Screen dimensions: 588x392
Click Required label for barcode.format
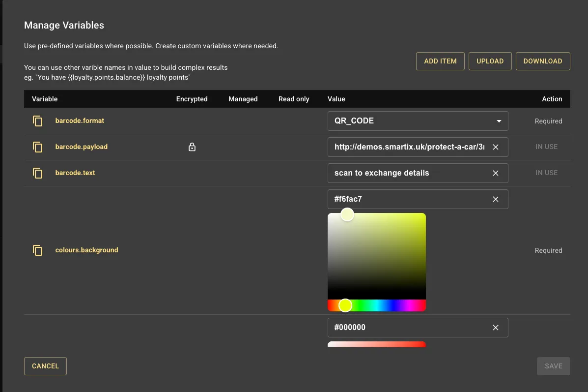548,121
